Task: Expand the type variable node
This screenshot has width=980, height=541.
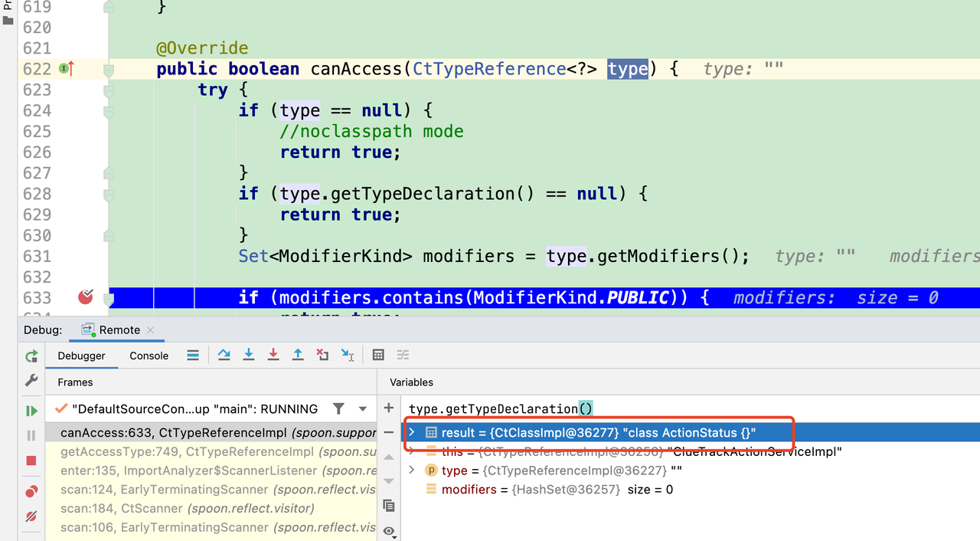Action: click(x=412, y=471)
